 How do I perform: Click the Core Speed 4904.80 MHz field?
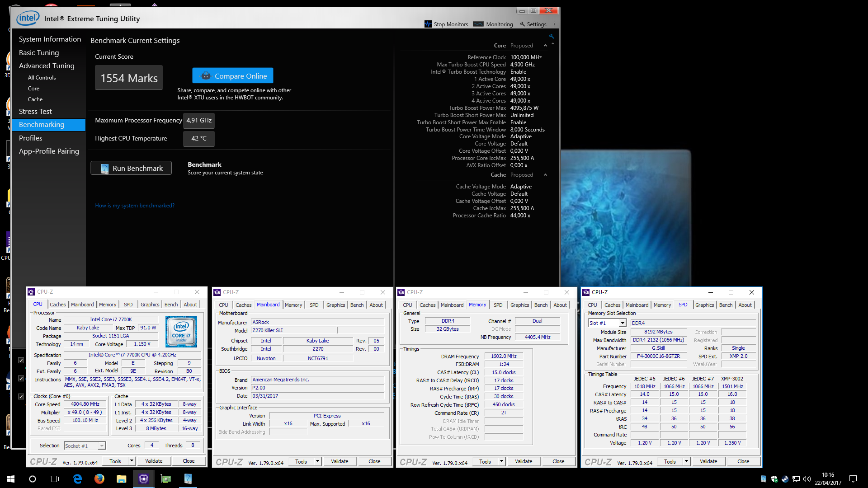(85, 404)
